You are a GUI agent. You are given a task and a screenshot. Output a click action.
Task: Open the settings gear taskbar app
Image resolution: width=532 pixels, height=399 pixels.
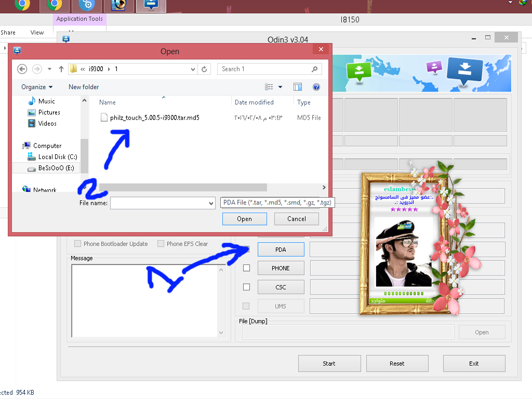tap(87, 4)
